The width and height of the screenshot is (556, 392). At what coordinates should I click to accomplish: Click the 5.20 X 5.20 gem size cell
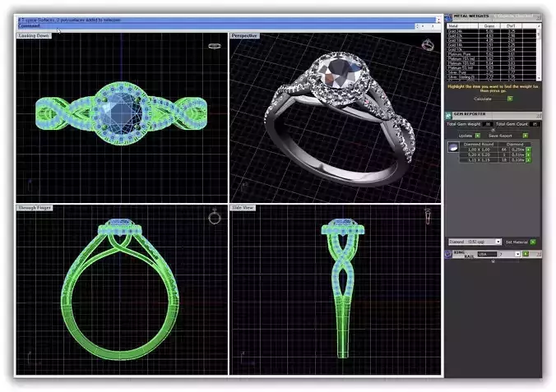[479, 154]
